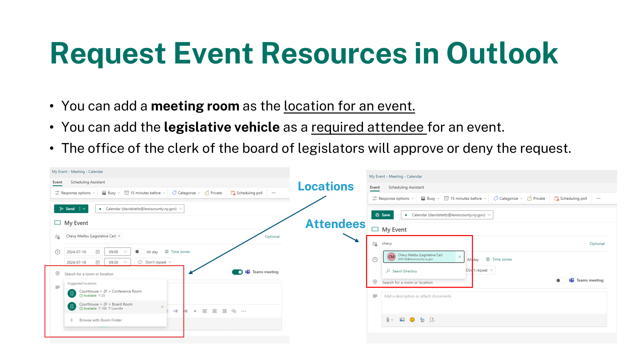Open Response options in the Save window
This screenshot has height=362, width=644.
[x=393, y=198]
